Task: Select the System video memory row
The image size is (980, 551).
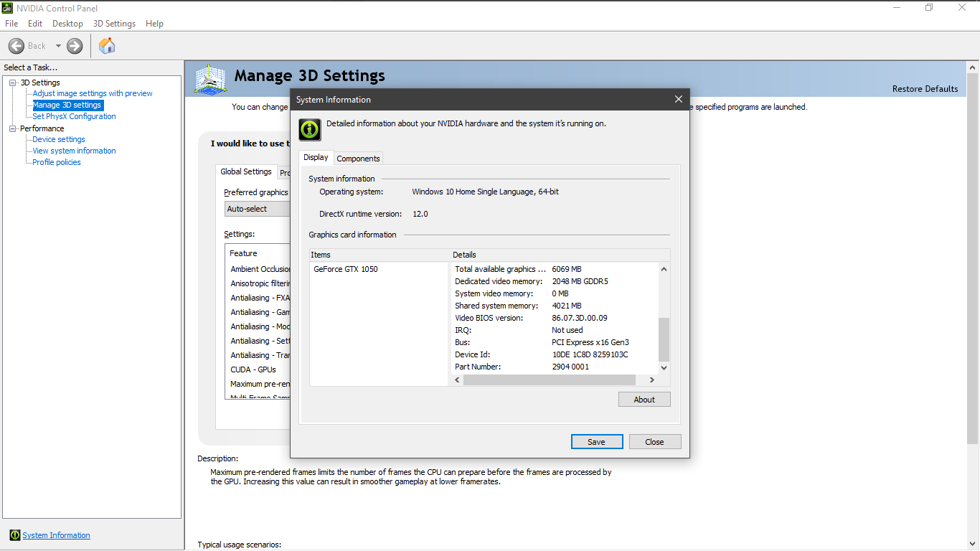Action: coord(555,293)
